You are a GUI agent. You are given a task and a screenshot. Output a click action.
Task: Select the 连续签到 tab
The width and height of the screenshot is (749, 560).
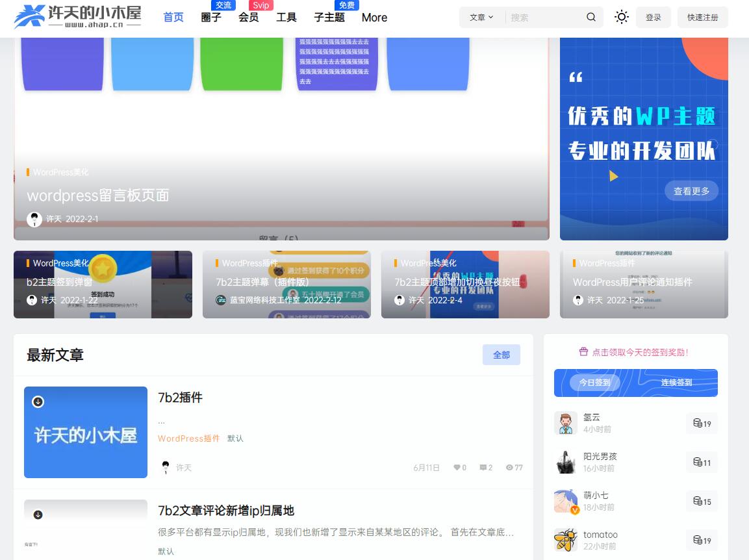coord(676,382)
